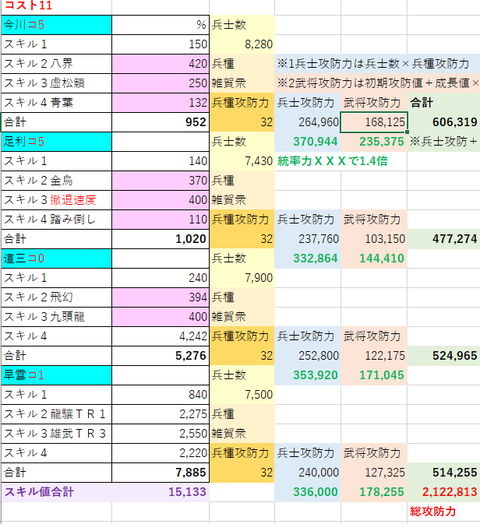Click the green value 370,944
The width and height of the screenshot is (480, 524).
(x=308, y=141)
